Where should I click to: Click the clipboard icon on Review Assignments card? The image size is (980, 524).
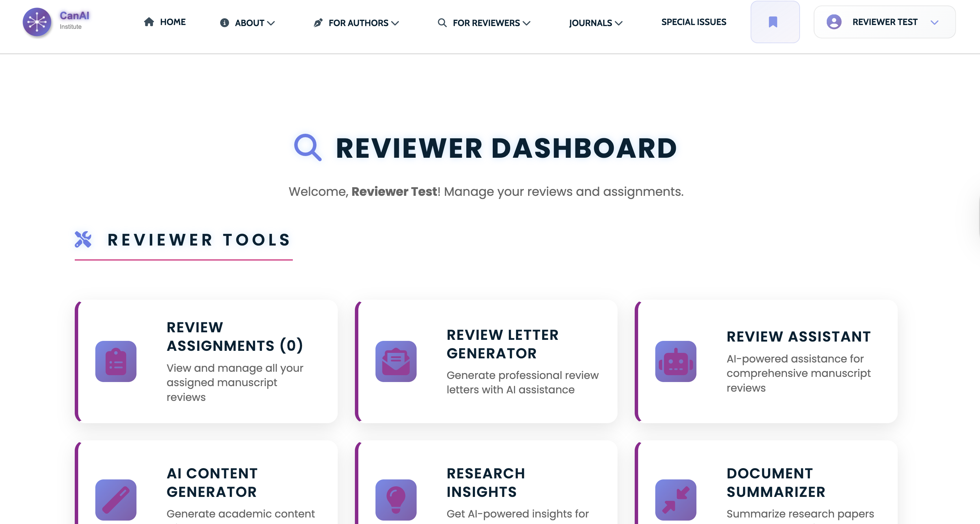(x=116, y=361)
